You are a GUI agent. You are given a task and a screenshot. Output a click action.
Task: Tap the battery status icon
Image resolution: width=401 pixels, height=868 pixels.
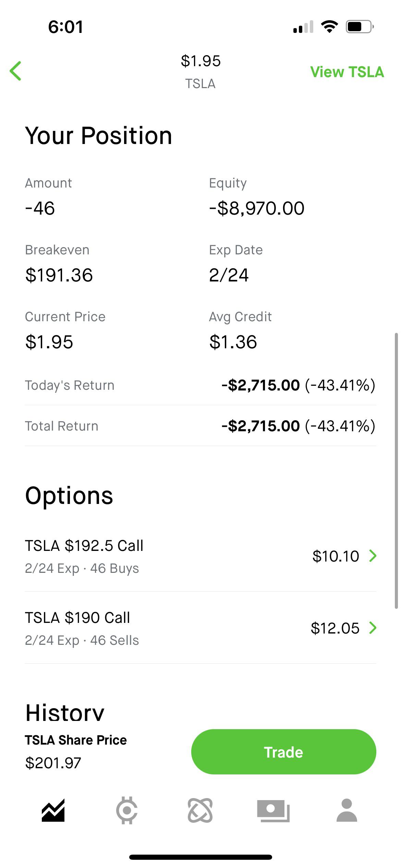[x=360, y=27]
